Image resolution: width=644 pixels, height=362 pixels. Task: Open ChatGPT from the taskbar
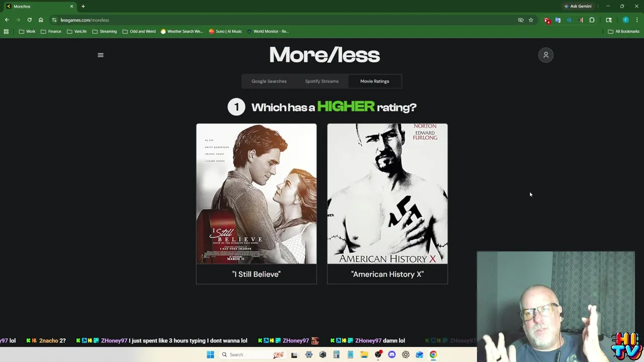click(x=406, y=354)
